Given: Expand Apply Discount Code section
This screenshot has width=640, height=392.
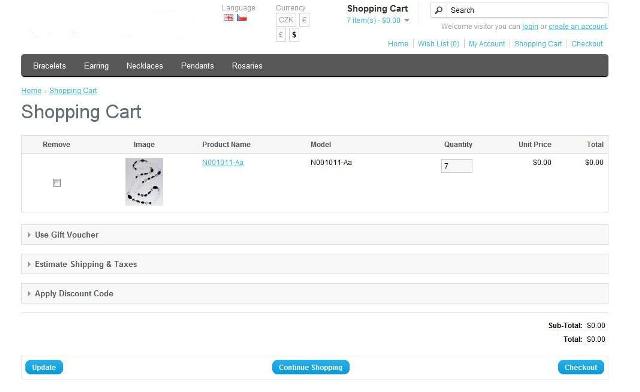Looking at the screenshot, I should click(315, 294).
